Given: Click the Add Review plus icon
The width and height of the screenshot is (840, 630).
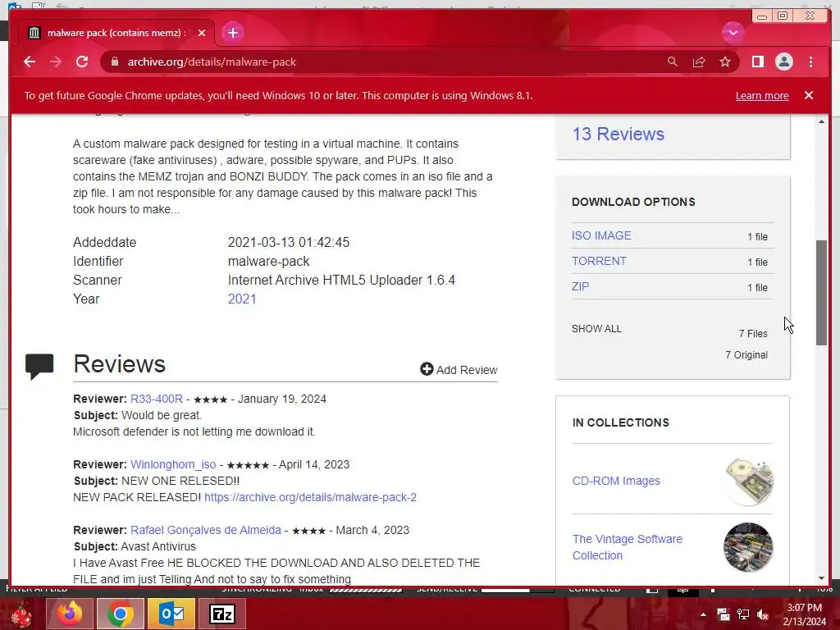Looking at the screenshot, I should [427, 369].
